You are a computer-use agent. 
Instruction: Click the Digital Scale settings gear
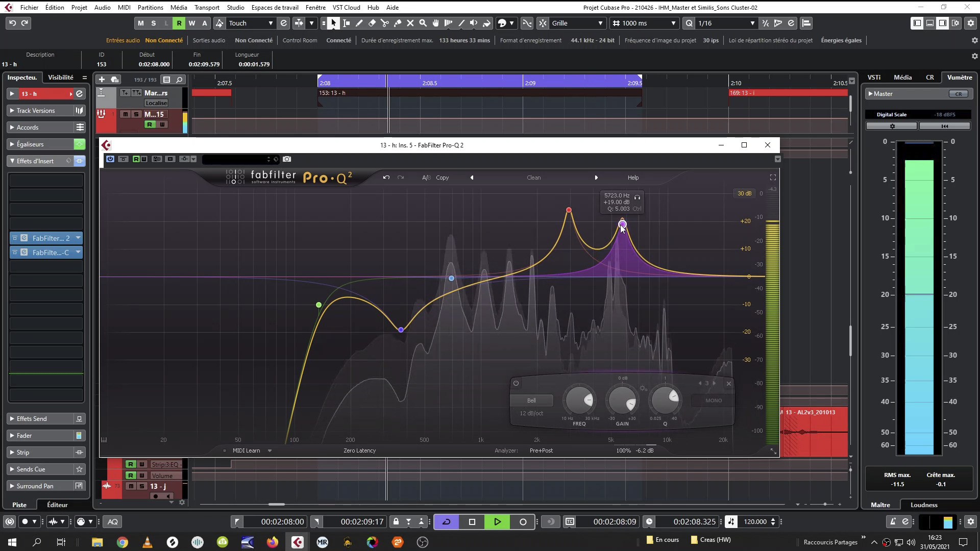pyautogui.click(x=892, y=126)
